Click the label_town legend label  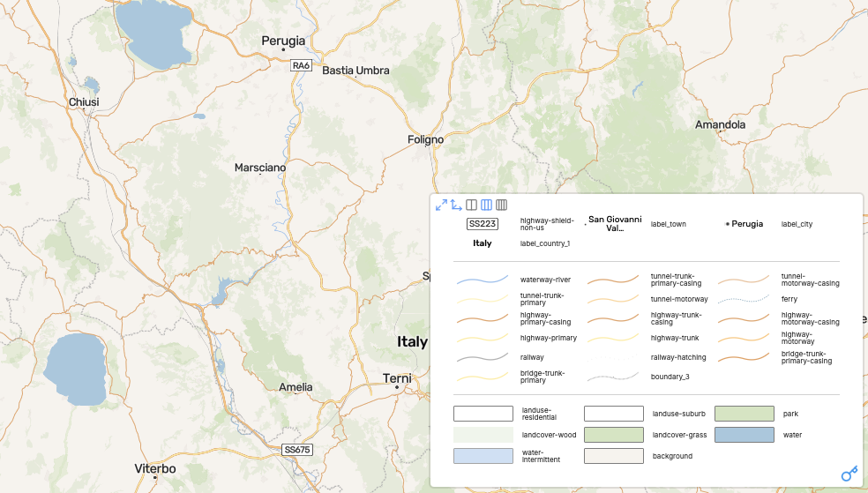tap(668, 224)
